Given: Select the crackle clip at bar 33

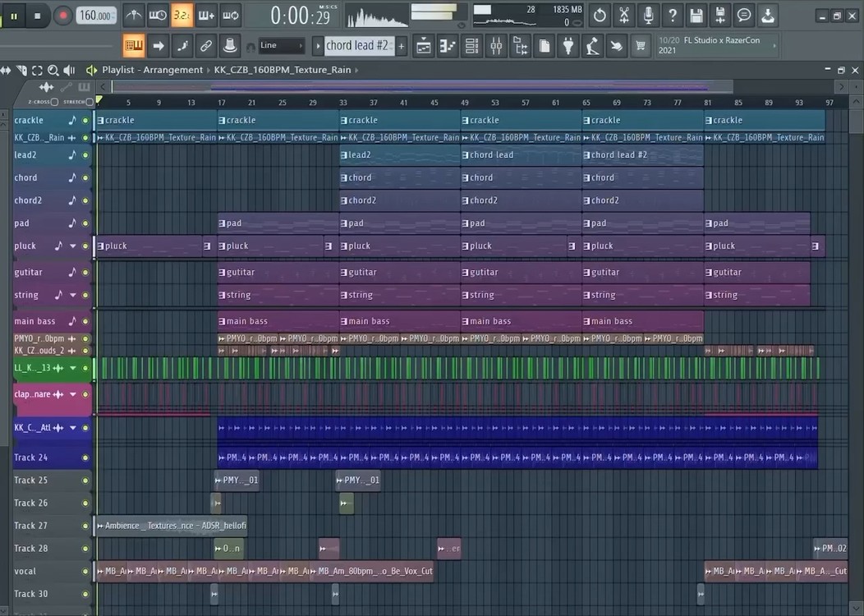Looking at the screenshot, I should (x=399, y=120).
